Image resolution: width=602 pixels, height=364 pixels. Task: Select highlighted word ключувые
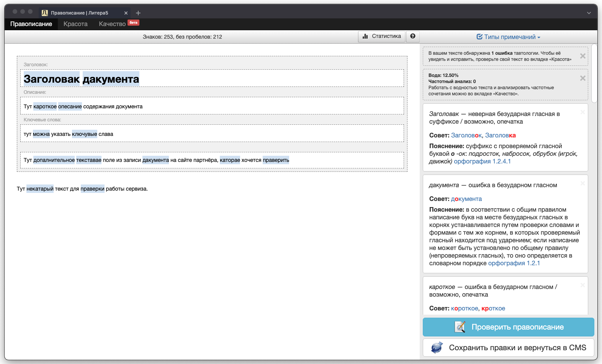(85, 134)
